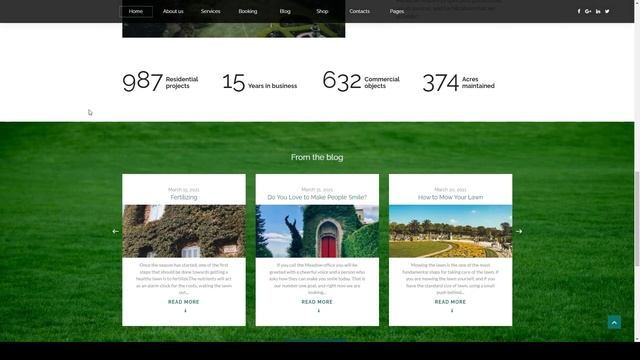Open the Fertilizing post title

[184, 197]
